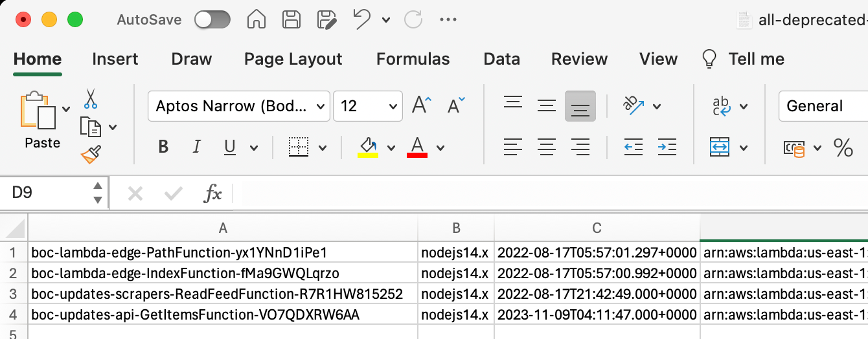Click the Save As pencil-disk icon

tap(328, 19)
